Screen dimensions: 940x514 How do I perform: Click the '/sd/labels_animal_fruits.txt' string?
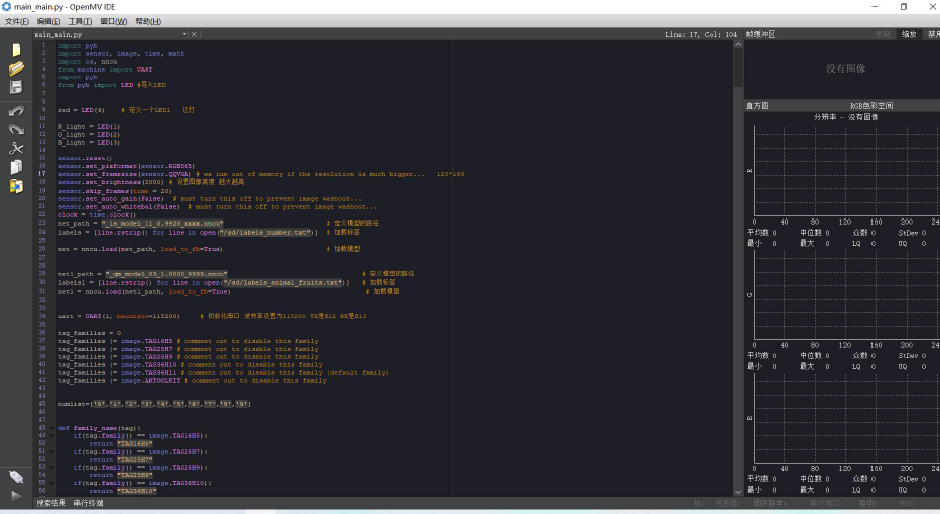[x=284, y=282]
